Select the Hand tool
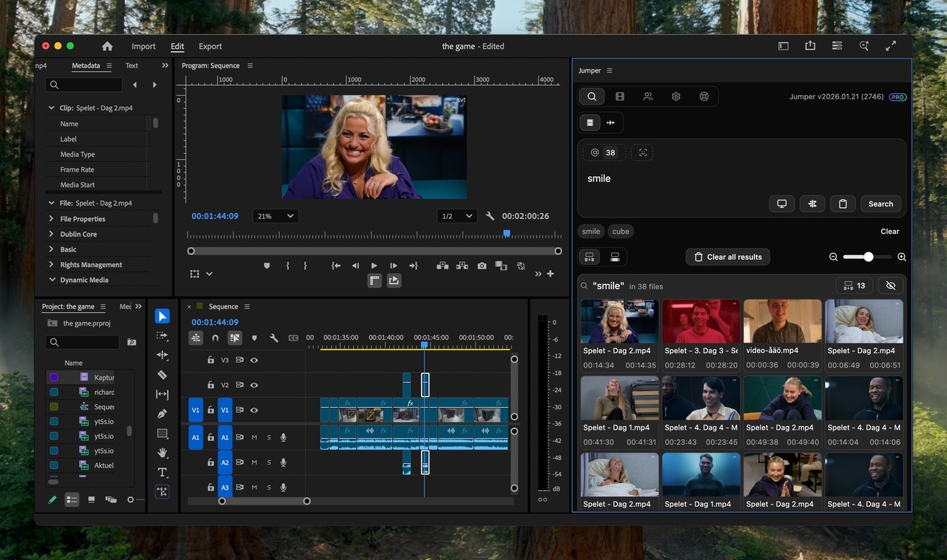Image resolution: width=947 pixels, height=560 pixels. click(162, 453)
